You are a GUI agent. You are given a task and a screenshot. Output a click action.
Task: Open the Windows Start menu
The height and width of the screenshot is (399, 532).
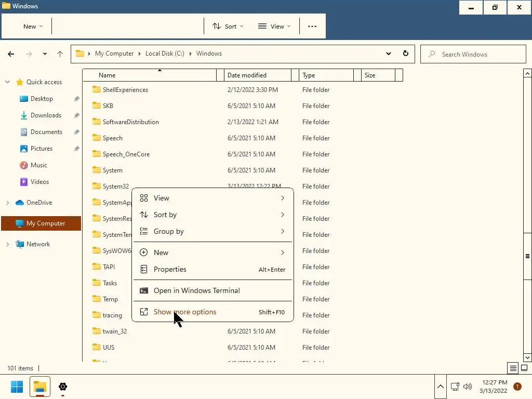click(x=17, y=387)
